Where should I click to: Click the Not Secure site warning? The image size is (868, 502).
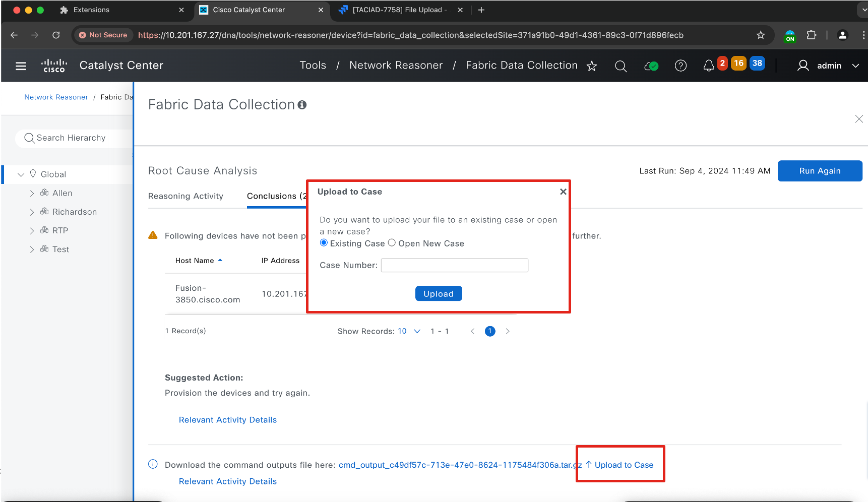pos(103,35)
